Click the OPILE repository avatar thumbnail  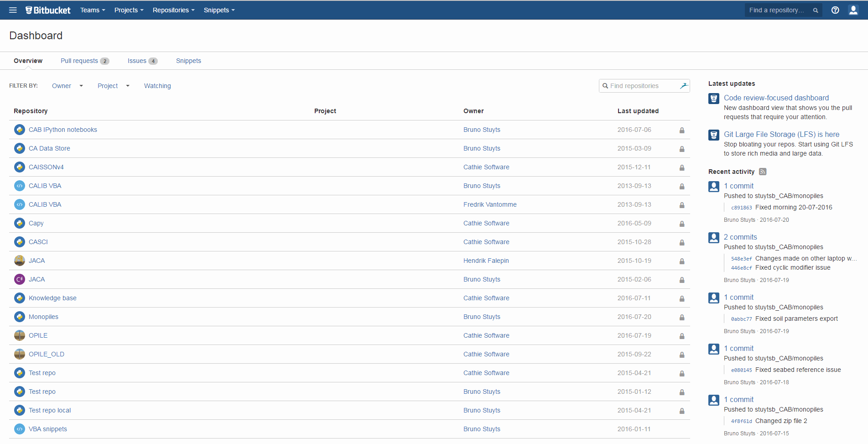click(20, 335)
